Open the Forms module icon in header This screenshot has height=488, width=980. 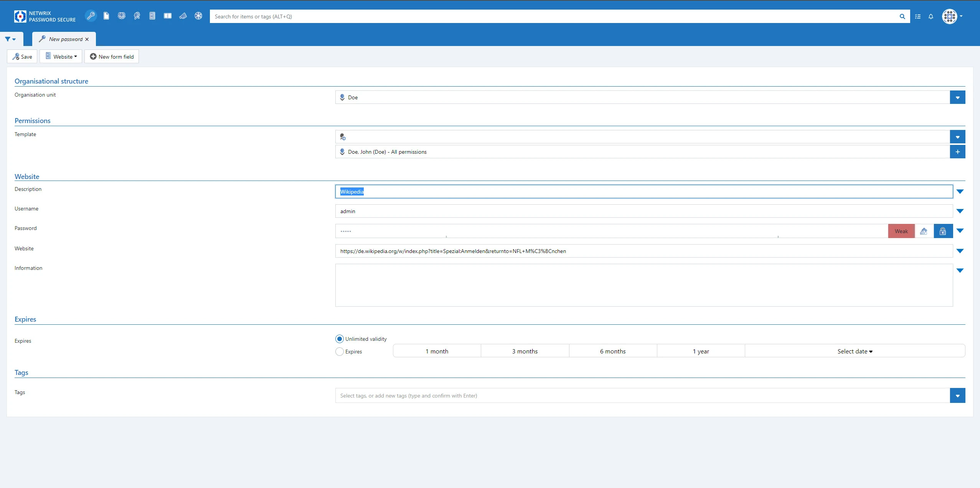pyautogui.click(x=152, y=16)
